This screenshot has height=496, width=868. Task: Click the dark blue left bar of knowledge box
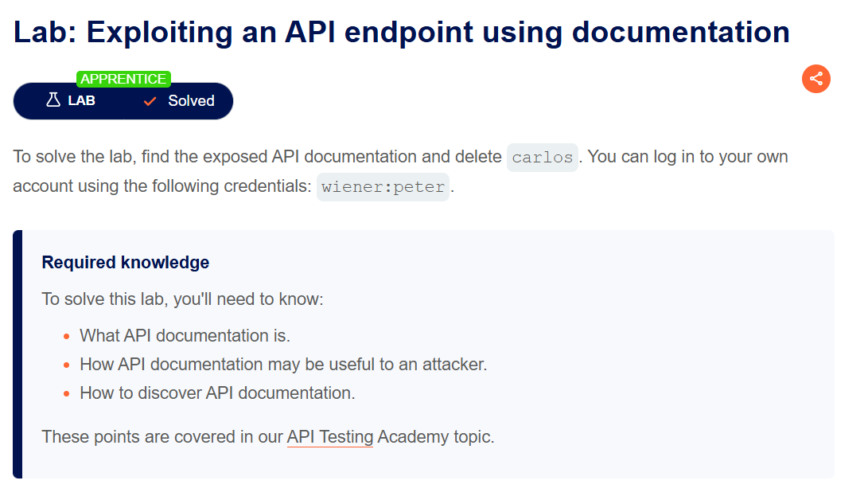point(18,354)
